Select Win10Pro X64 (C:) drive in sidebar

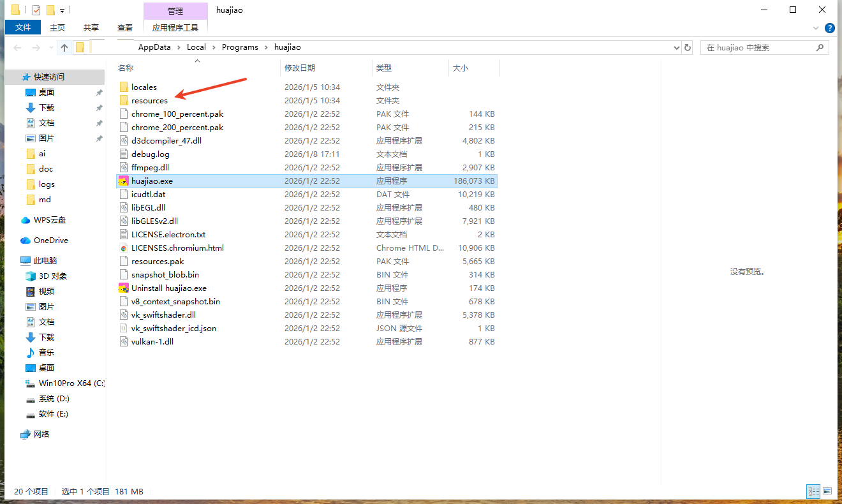[71, 383]
